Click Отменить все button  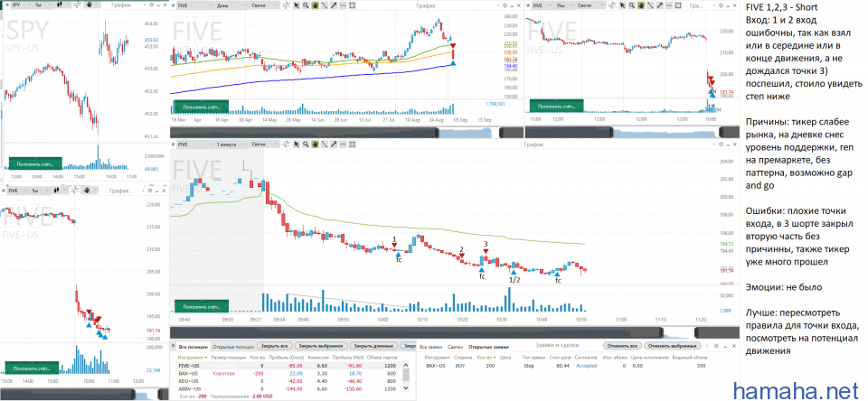(622, 346)
